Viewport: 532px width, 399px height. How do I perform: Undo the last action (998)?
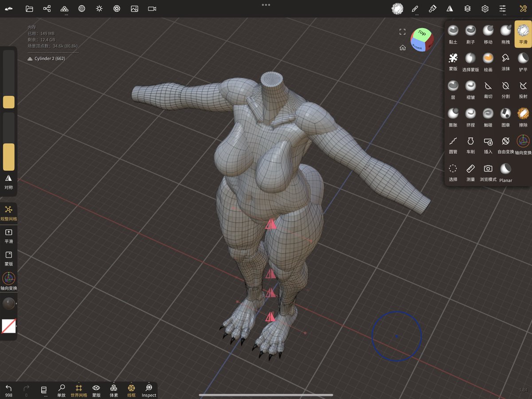(x=8, y=390)
